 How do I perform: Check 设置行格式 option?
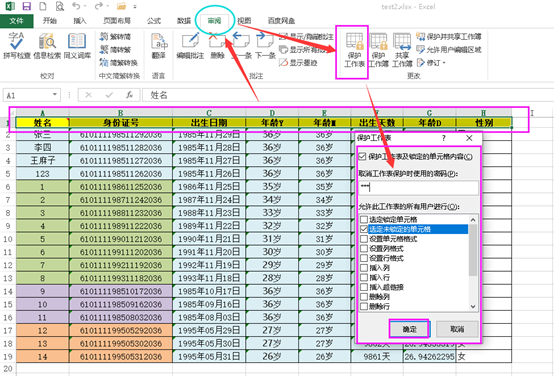click(x=364, y=258)
